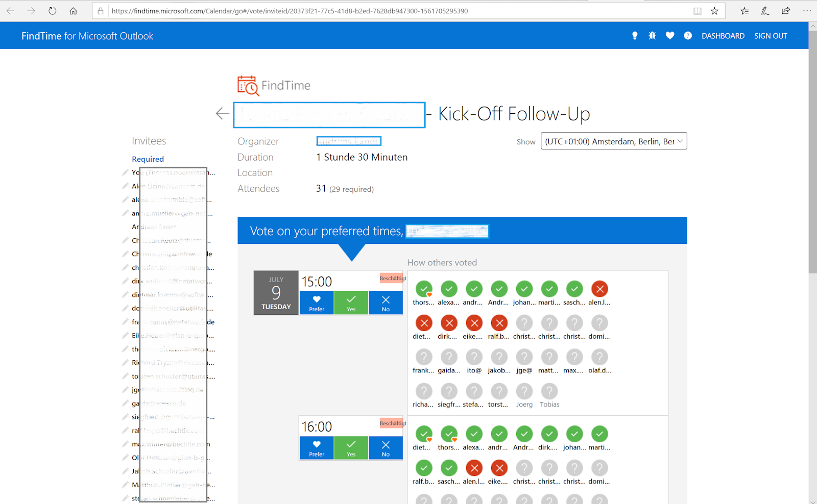Refresh the page with the reload icon
817x504 pixels.
pos(52,10)
